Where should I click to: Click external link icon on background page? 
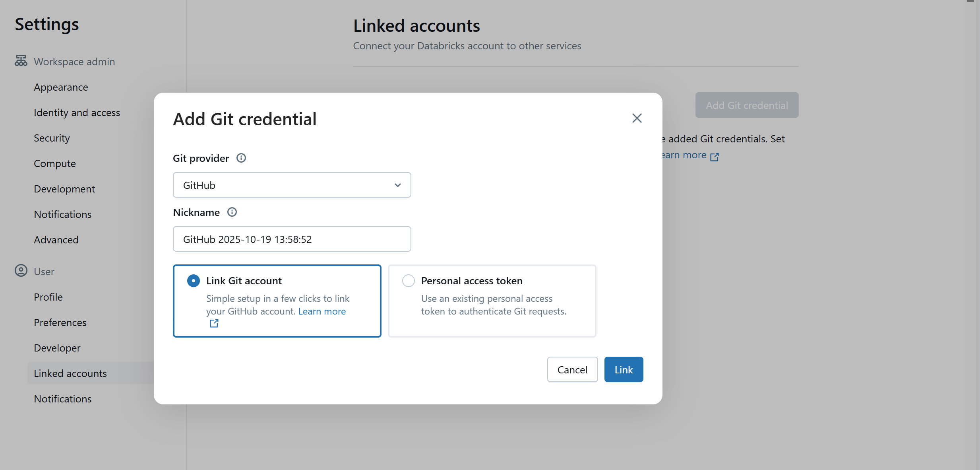(x=715, y=156)
